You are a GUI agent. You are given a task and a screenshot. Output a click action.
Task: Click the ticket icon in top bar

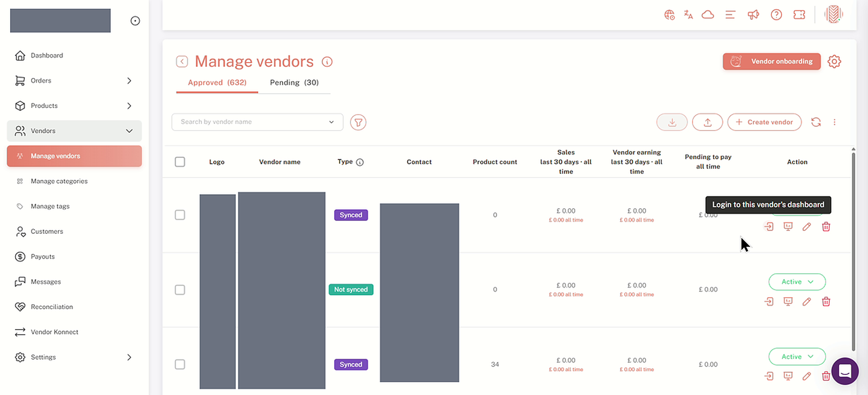[x=799, y=15]
